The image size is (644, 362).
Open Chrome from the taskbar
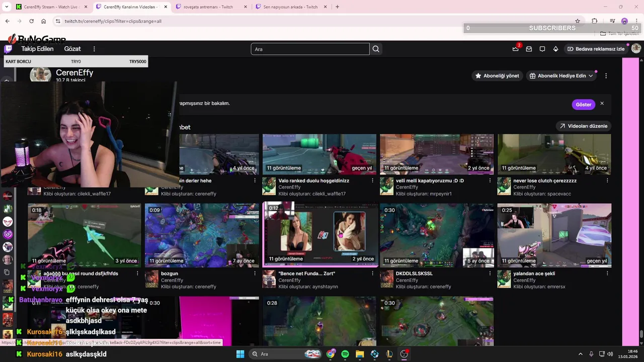pyautogui.click(x=331, y=354)
